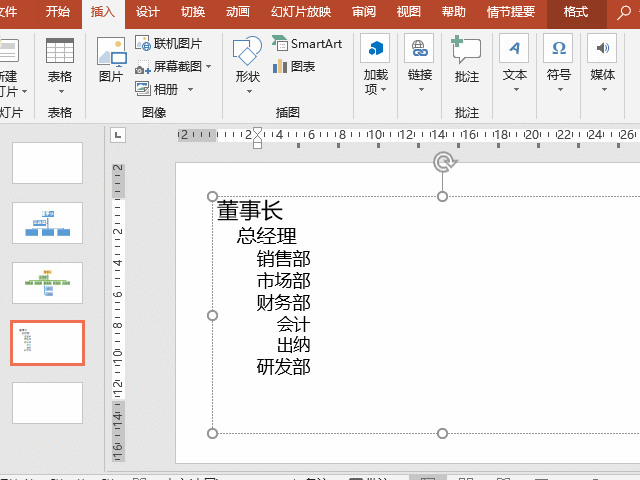Click the first-line indent ruler marker
640x480 pixels.
257,132
